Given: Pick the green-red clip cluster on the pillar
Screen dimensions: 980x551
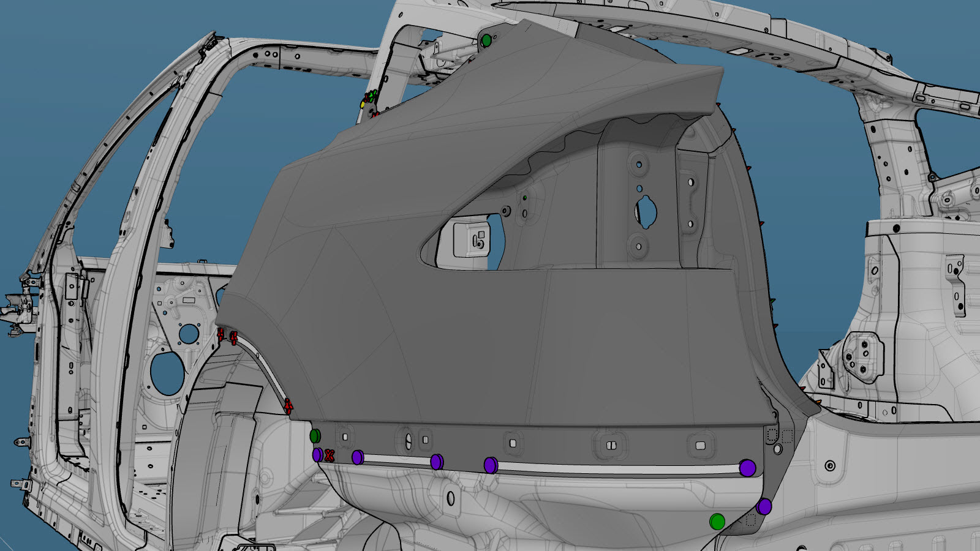Looking at the screenshot, I should [371, 97].
